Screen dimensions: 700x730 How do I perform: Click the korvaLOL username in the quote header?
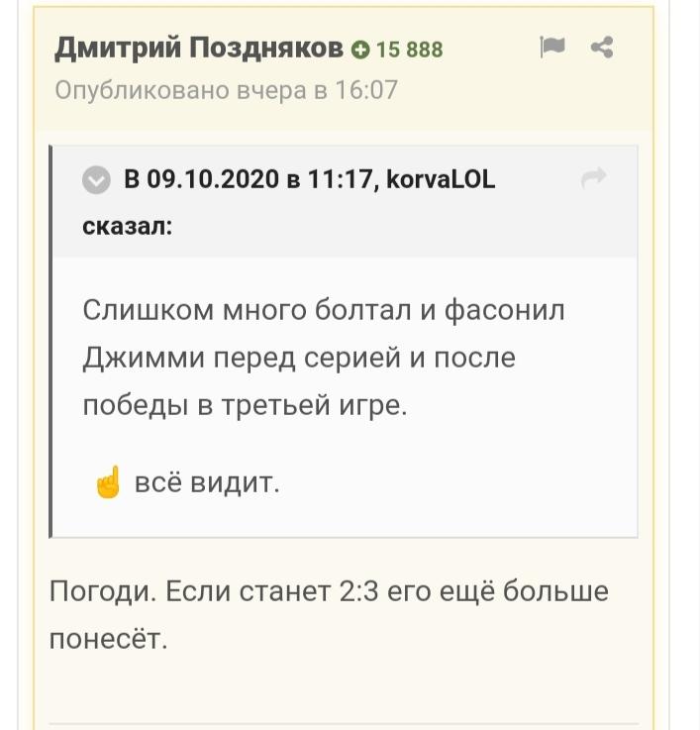pyautogui.click(x=441, y=179)
